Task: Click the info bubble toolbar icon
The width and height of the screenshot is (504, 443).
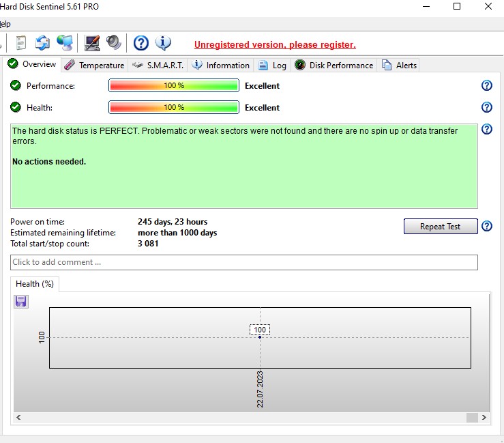Action: click(x=163, y=43)
